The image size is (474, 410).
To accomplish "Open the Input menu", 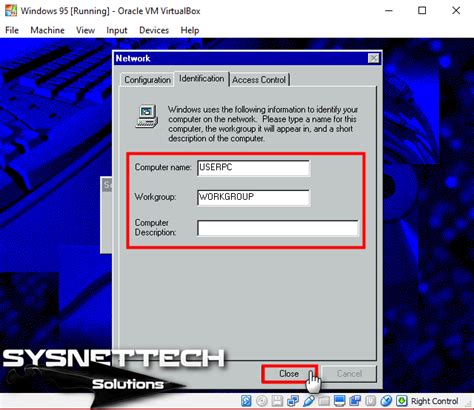I will (117, 30).
